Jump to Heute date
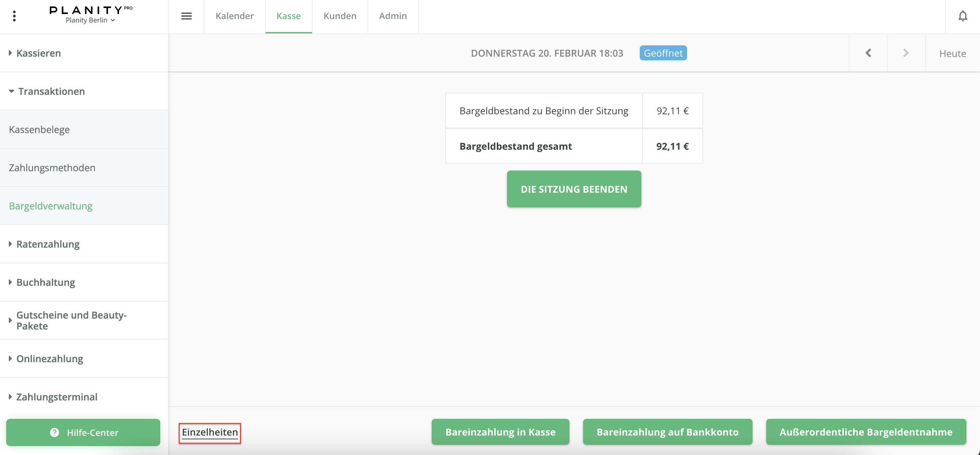The image size is (980, 455). (952, 54)
